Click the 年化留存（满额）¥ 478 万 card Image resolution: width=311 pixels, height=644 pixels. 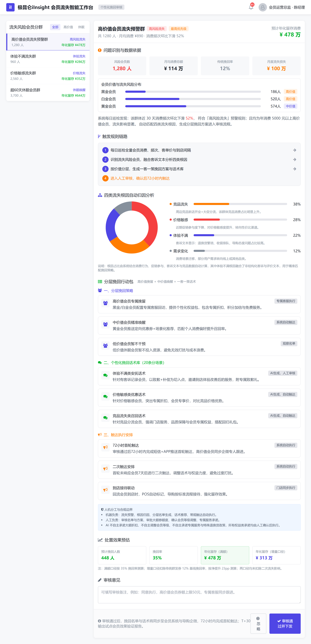click(x=225, y=555)
